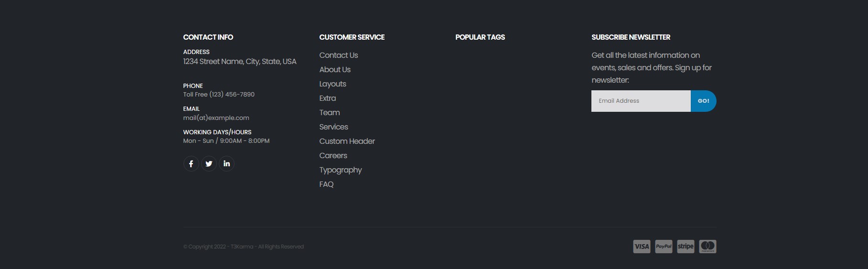View the Careers page link
The height and width of the screenshot is (269, 868).
coord(333,156)
